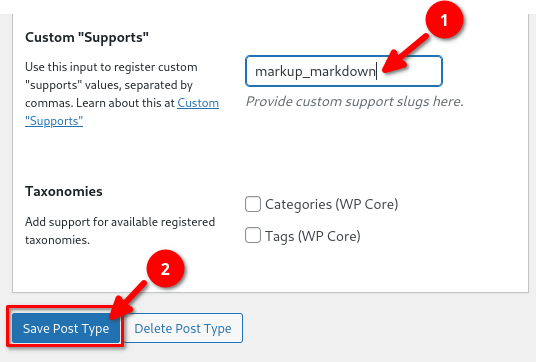Image resolution: width=536 pixels, height=362 pixels.
Task: Click the Delete Post Type button
Action: pos(183,329)
